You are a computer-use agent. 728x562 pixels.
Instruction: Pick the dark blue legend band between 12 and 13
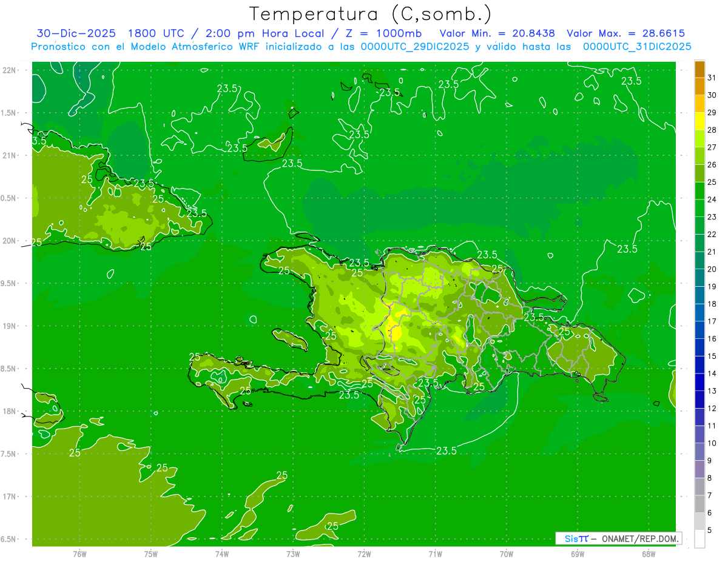tap(700, 400)
